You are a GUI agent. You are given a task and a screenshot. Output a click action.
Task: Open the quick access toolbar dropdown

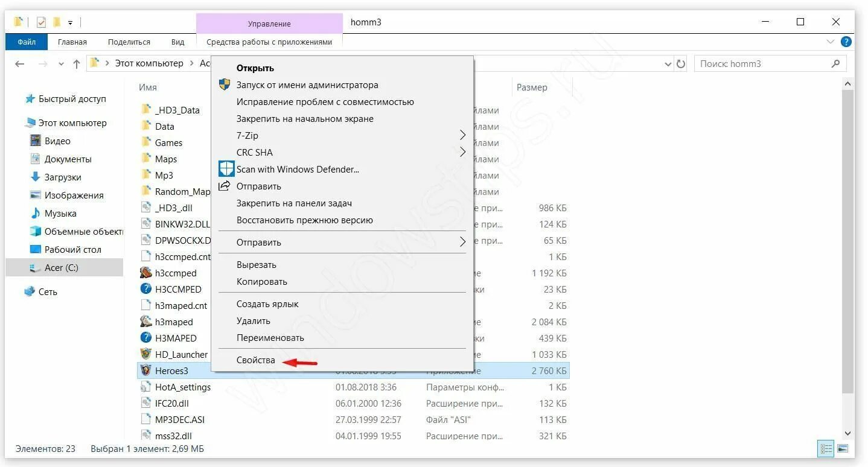(70, 23)
